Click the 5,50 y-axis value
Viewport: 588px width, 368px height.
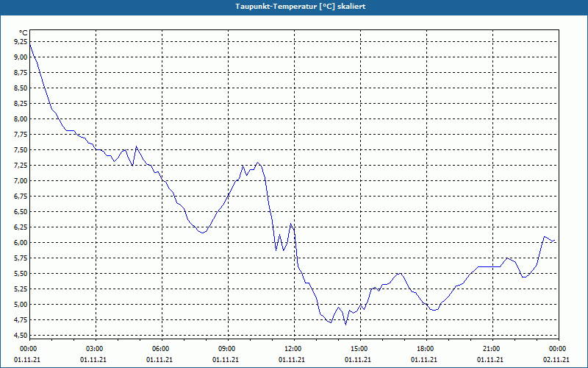[x=21, y=273]
